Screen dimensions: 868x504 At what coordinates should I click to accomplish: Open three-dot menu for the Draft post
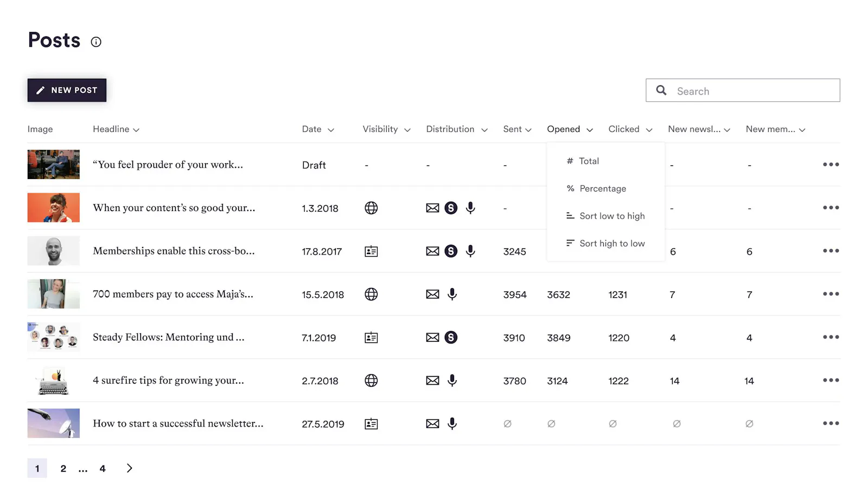pos(831,164)
